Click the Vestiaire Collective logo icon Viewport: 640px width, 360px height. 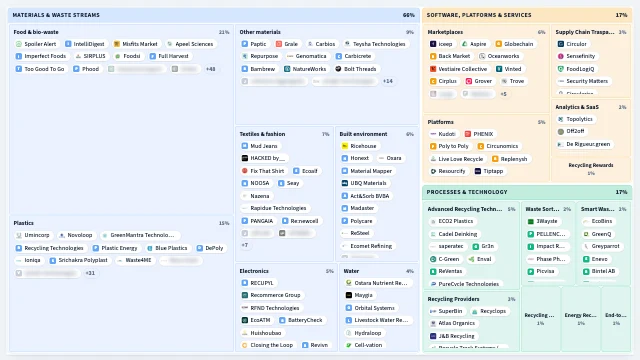tap(433, 69)
